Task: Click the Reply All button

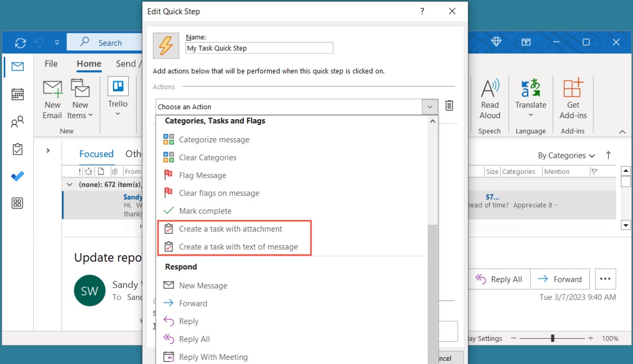Action: [499, 279]
